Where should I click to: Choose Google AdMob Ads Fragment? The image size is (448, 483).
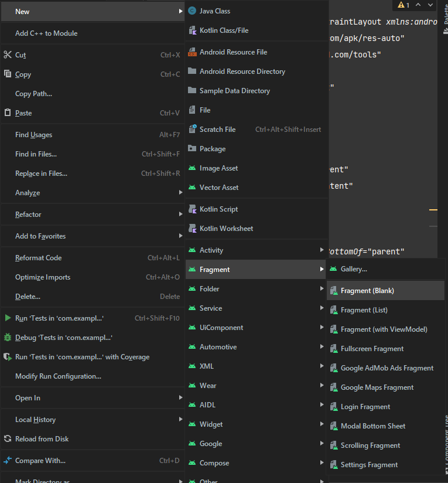385,368
